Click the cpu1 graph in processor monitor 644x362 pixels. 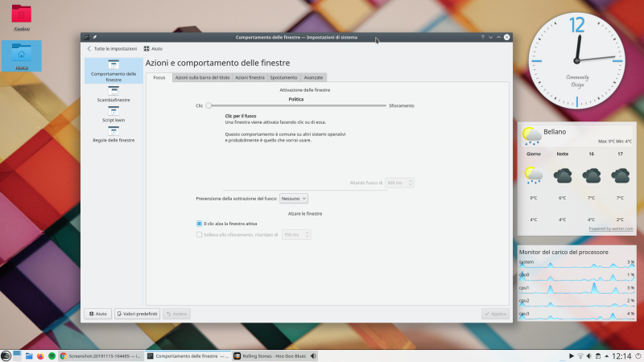(576, 288)
